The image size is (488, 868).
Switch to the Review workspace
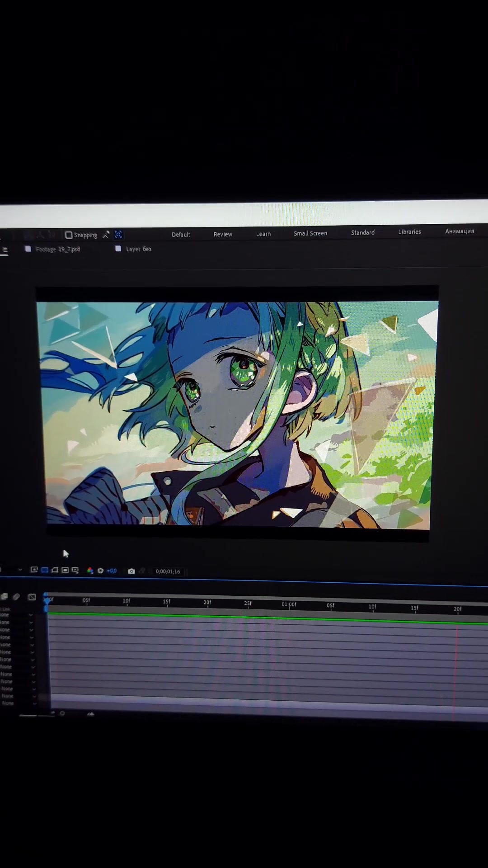(x=223, y=234)
